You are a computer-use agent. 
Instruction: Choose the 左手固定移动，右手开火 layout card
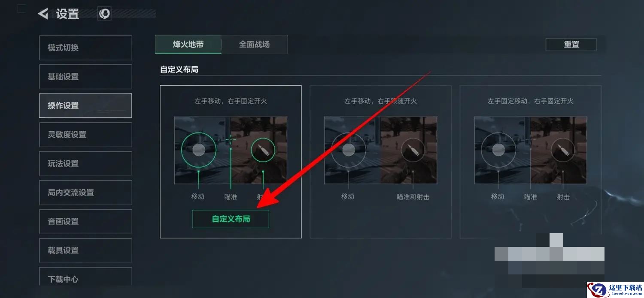530,162
